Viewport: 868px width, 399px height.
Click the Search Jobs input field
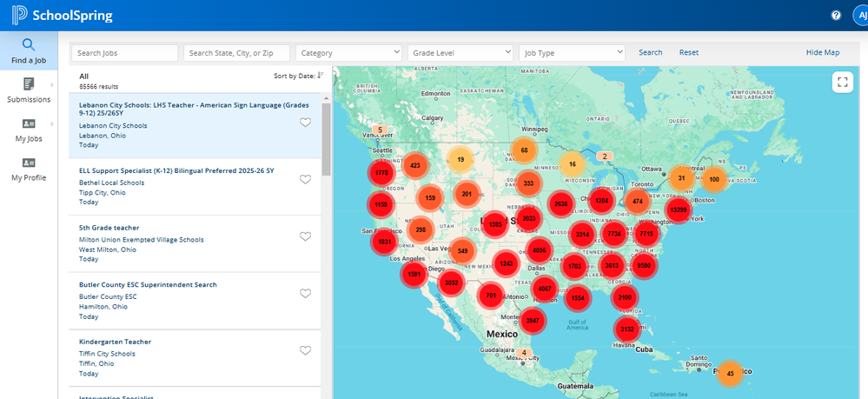point(124,53)
